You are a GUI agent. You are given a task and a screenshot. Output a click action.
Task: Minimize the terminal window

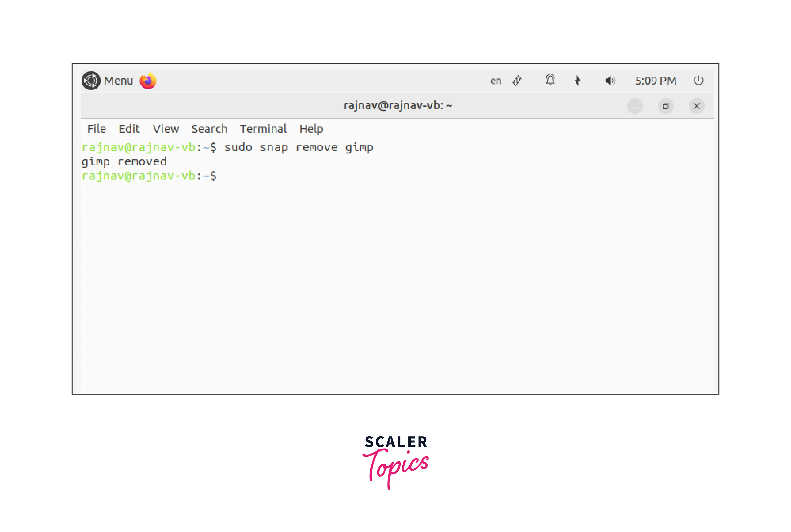point(634,106)
